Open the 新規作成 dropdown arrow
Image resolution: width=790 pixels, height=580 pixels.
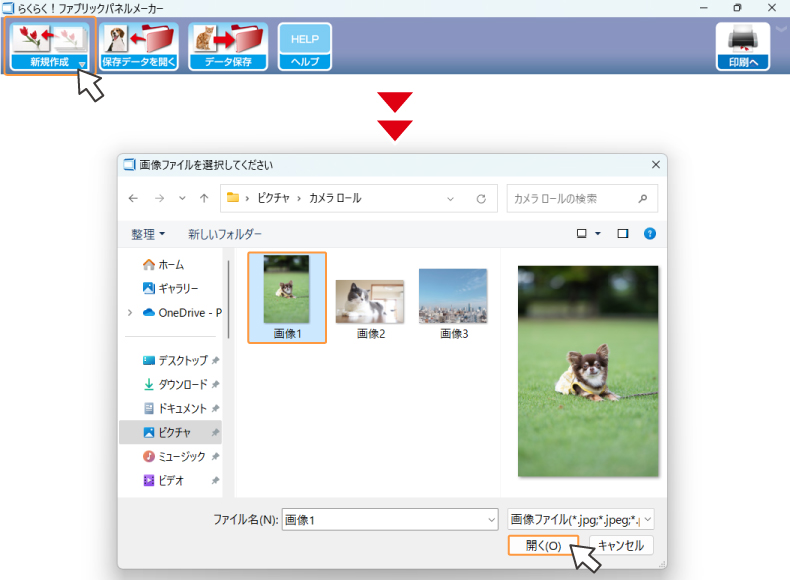click(x=82, y=63)
